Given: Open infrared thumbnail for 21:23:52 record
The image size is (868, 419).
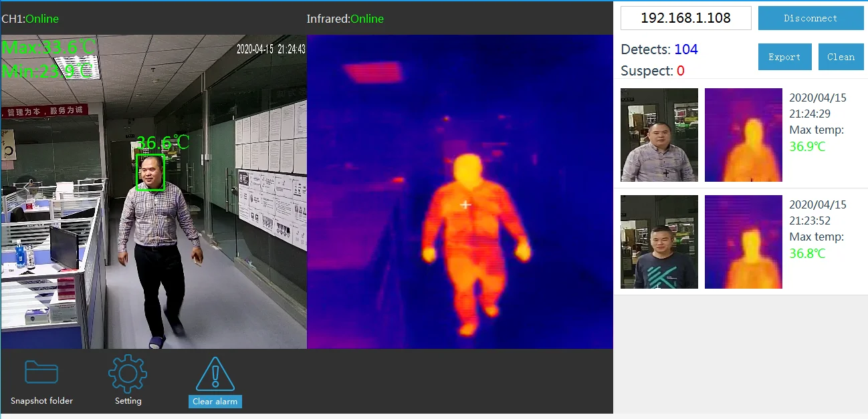Looking at the screenshot, I should pos(744,242).
